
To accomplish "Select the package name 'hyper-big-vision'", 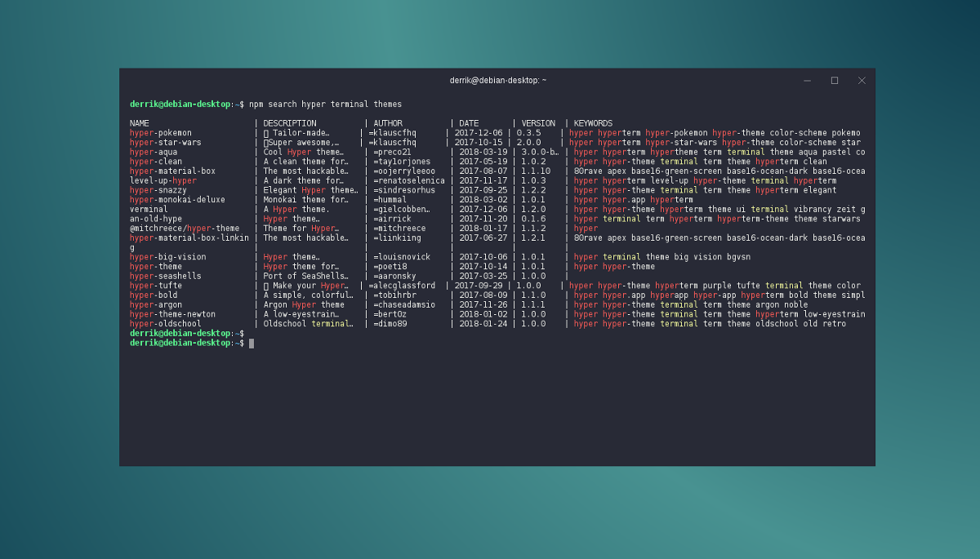I will pyautogui.click(x=168, y=257).
